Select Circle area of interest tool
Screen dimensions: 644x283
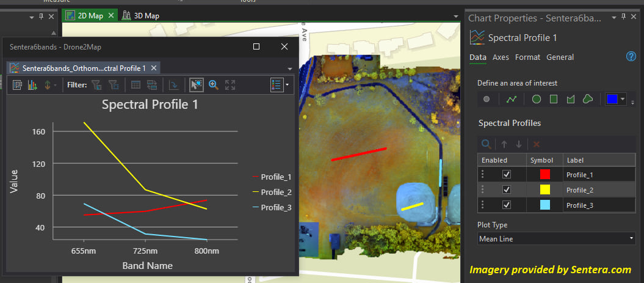(x=537, y=99)
